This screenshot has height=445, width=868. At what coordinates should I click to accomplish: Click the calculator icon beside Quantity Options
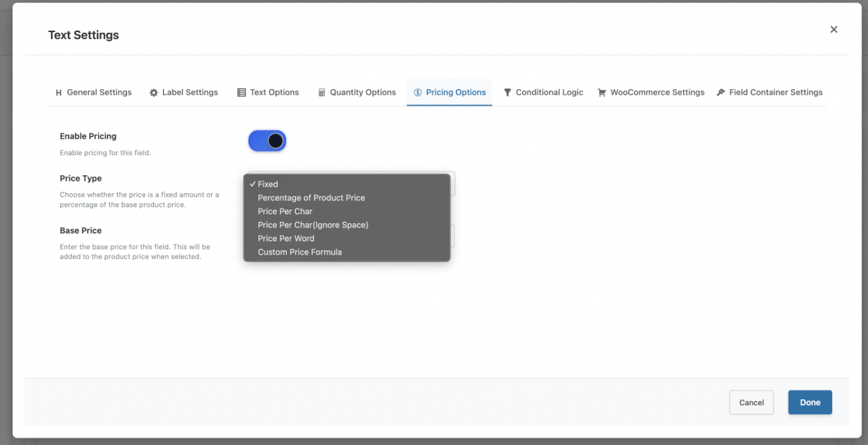tap(321, 92)
